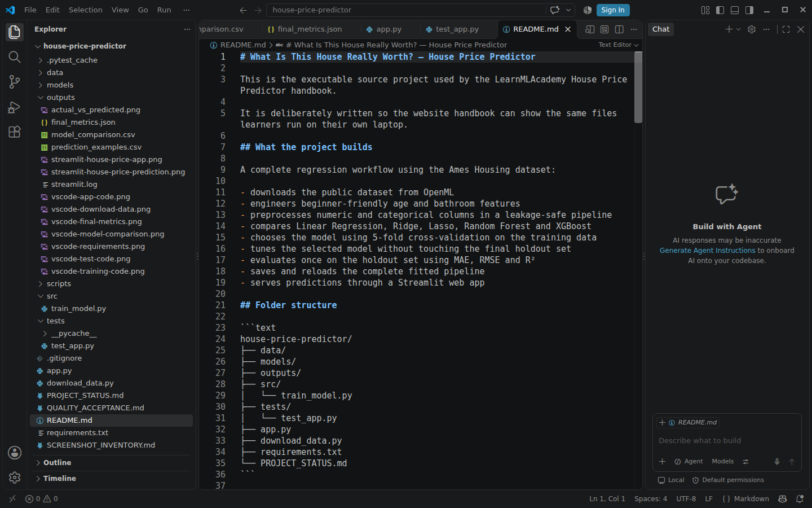812x508 pixels.
Task: Go forward with the right arrow
Action: pyautogui.click(x=258, y=10)
